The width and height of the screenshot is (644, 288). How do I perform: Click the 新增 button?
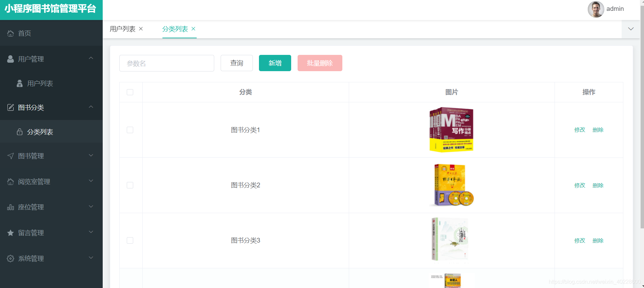(x=275, y=63)
